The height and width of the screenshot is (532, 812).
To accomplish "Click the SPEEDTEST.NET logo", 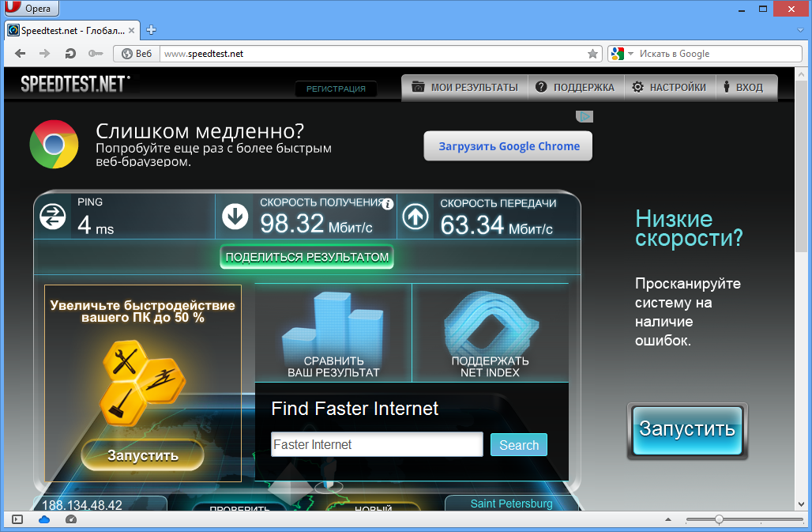I will coord(75,84).
